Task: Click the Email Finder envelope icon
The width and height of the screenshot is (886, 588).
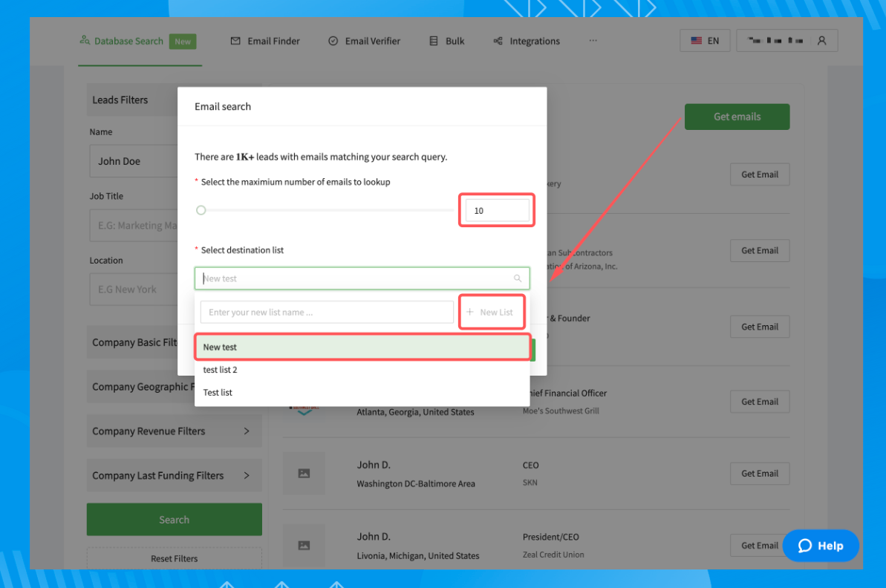Action: coord(235,41)
